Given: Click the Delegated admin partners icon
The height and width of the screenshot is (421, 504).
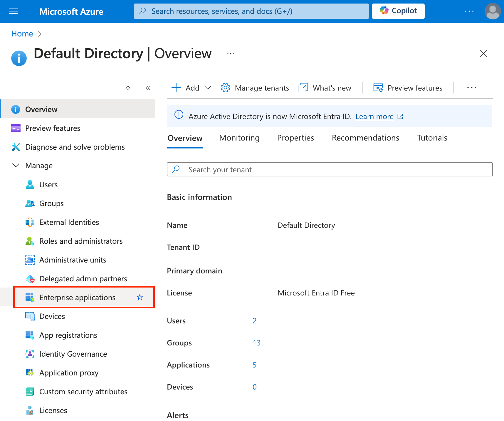Looking at the screenshot, I should pos(30,279).
